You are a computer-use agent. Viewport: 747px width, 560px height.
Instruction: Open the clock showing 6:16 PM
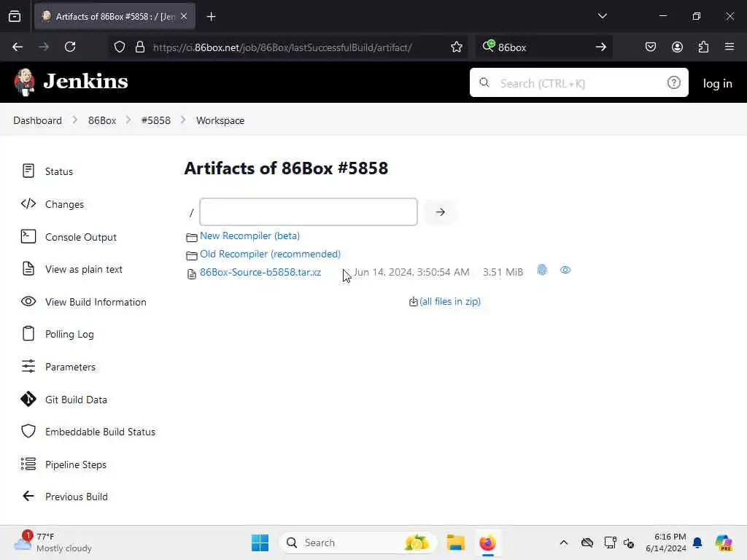pyautogui.click(x=665, y=542)
